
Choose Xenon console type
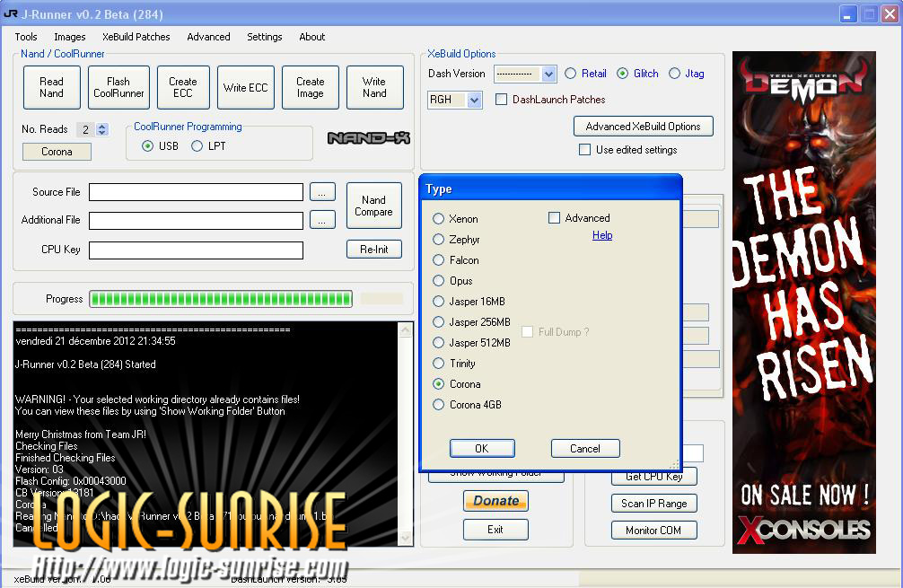[x=438, y=219]
